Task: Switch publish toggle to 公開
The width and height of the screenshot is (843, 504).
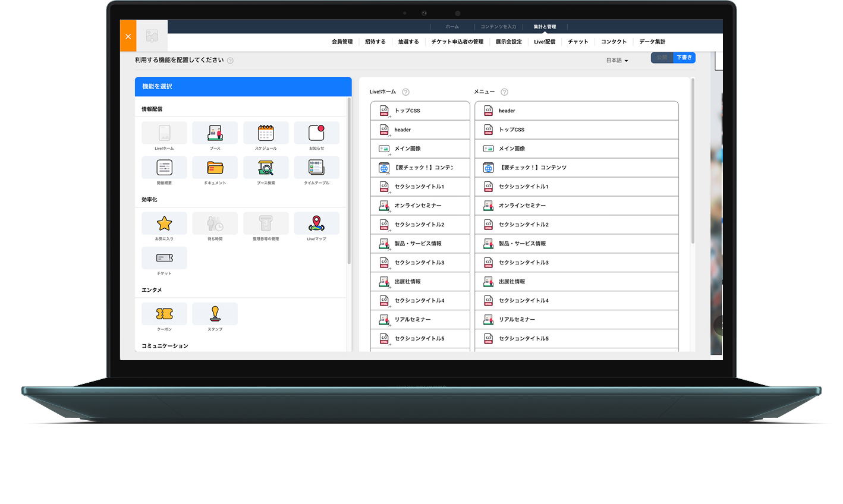Action: click(x=662, y=58)
